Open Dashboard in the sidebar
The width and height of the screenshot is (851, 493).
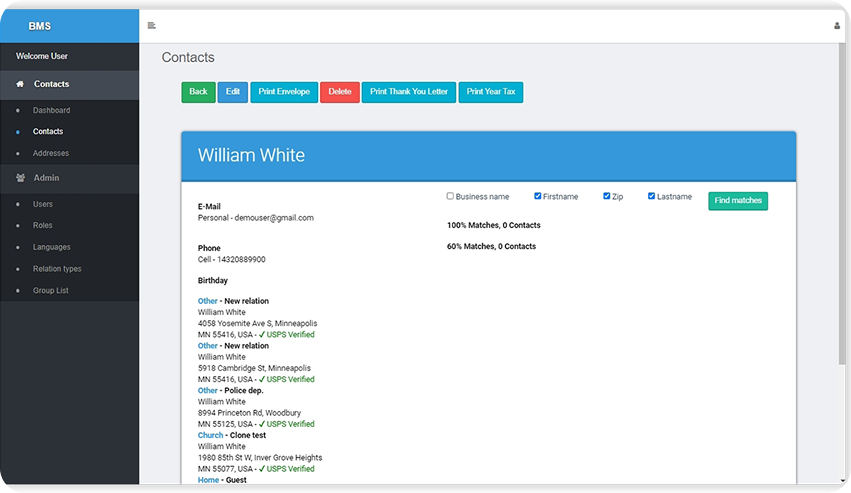point(51,110)
